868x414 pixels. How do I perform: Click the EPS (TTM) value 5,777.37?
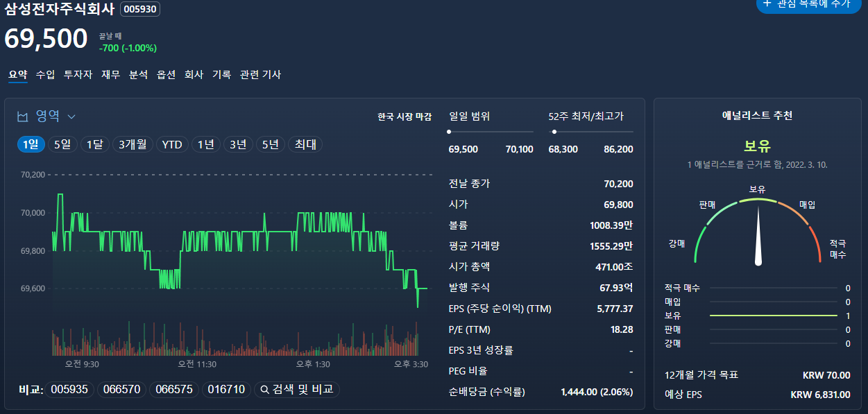(x=615, y=309)
